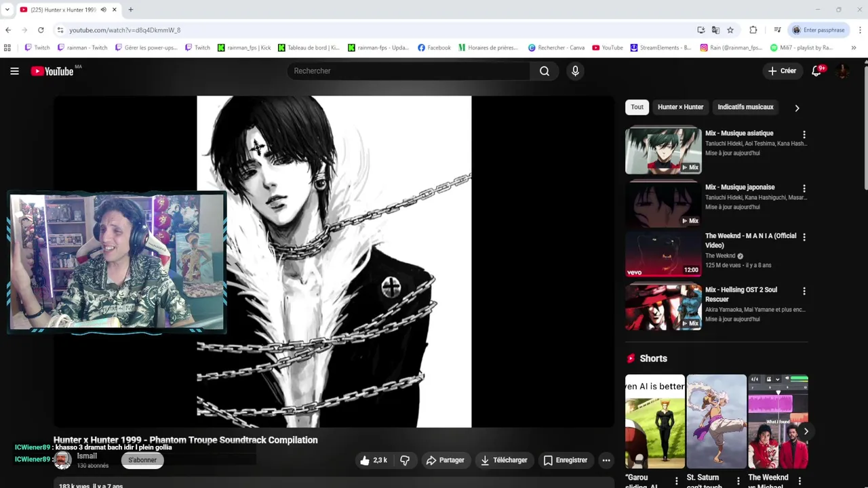Go back with the browser back arrow

coord(8,30)
